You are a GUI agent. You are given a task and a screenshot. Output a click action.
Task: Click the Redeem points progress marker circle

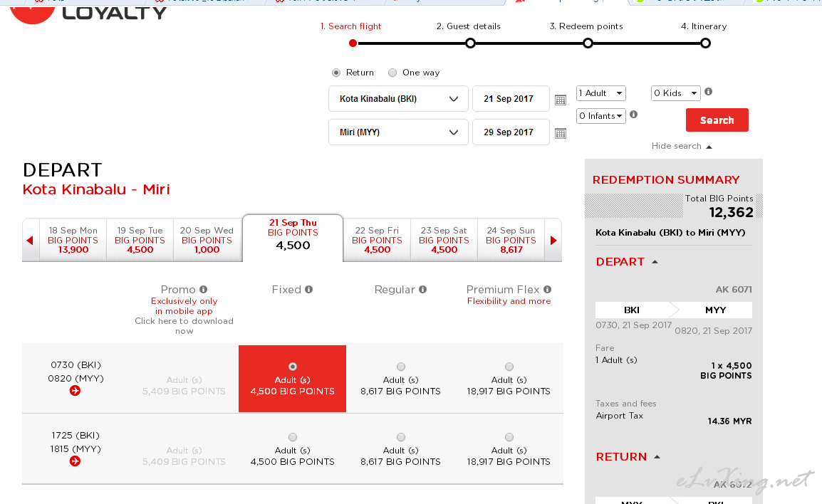tap(588, 43)
